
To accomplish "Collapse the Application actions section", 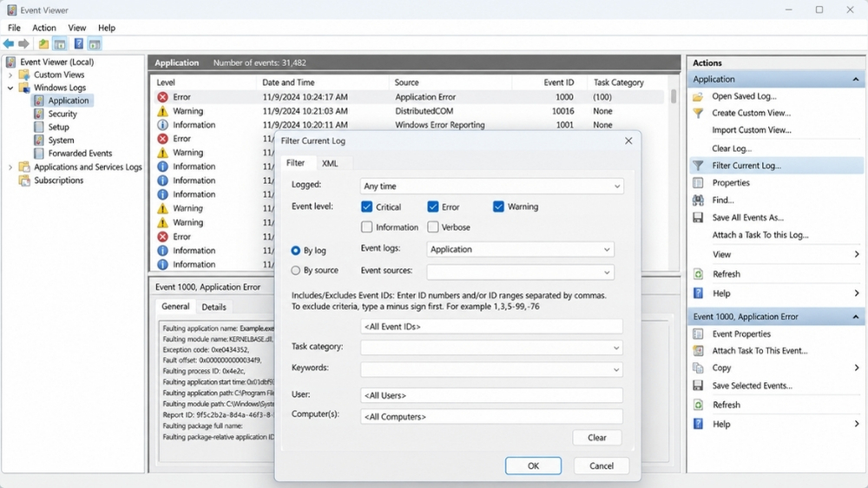I will coord(855,79).
